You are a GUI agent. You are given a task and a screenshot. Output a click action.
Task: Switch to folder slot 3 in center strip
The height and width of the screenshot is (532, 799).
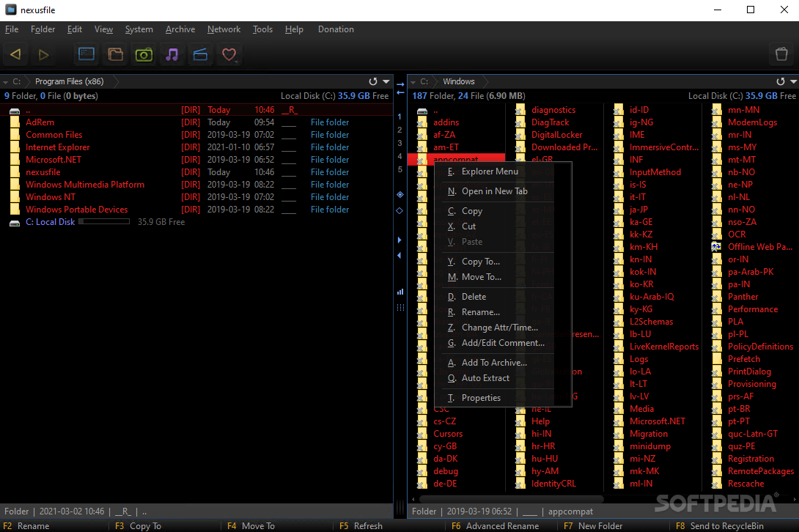point(400,143)
